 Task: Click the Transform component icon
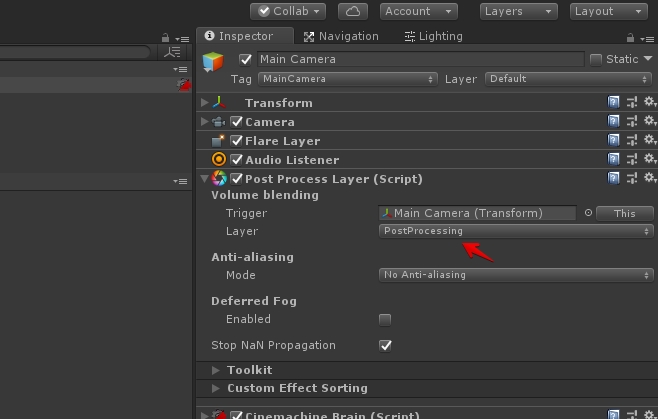pyautogui.click(x=219, y=102)
